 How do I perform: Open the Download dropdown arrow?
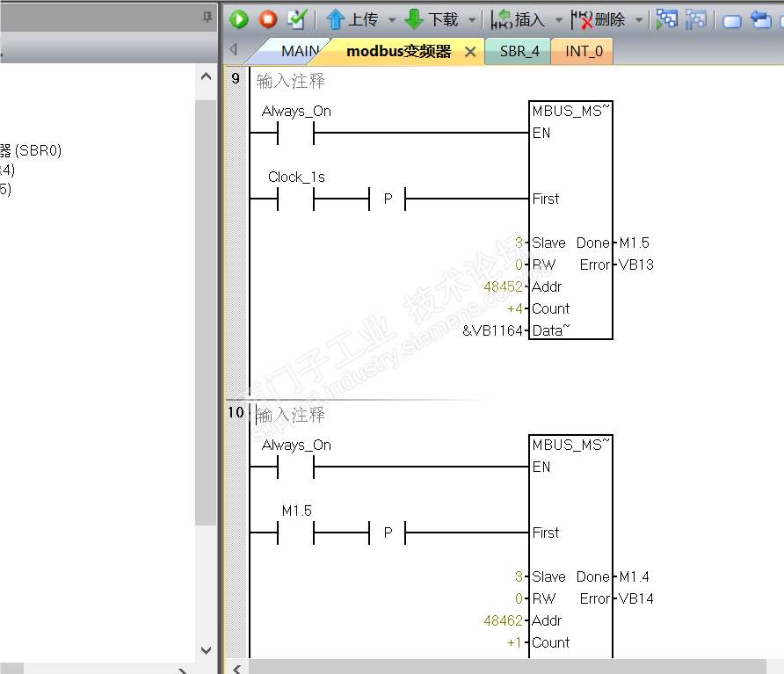pyautogui.click(x=471, y=20)
